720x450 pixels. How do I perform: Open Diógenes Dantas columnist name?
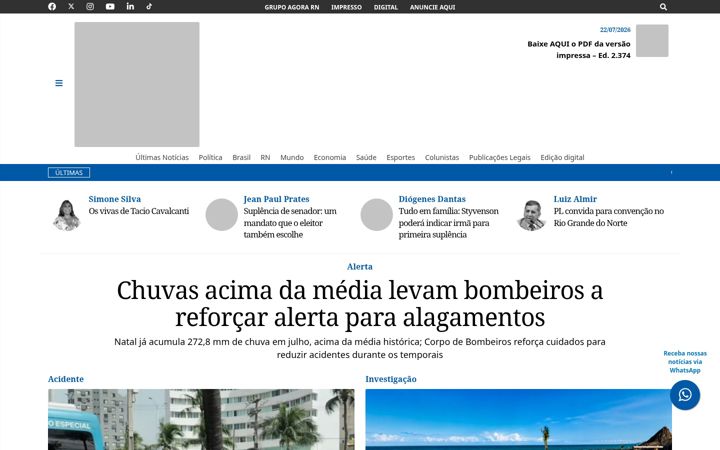point(432,199)
